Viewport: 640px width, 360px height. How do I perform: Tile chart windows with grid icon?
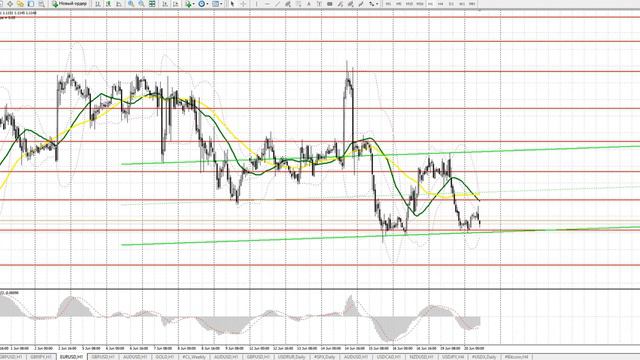[x=152, y=4]
